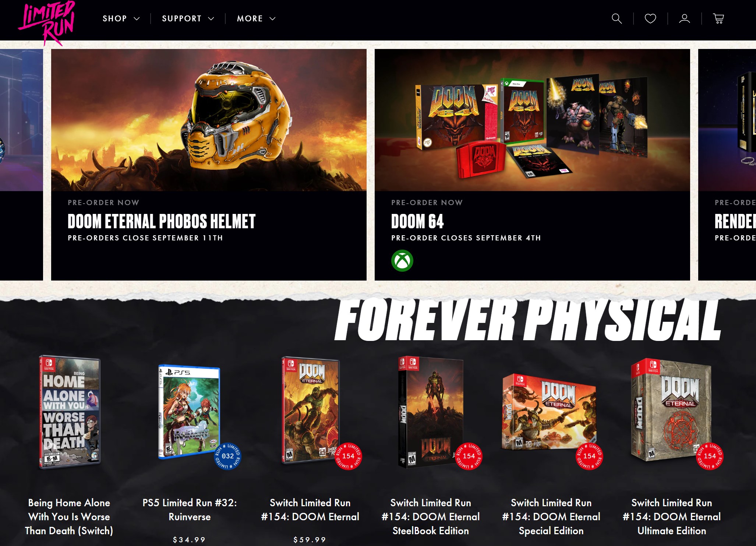The height and width of the screenshot is (546, 756).
Task: Expand the MORE dropdown menu
Action: click(256, 18)
